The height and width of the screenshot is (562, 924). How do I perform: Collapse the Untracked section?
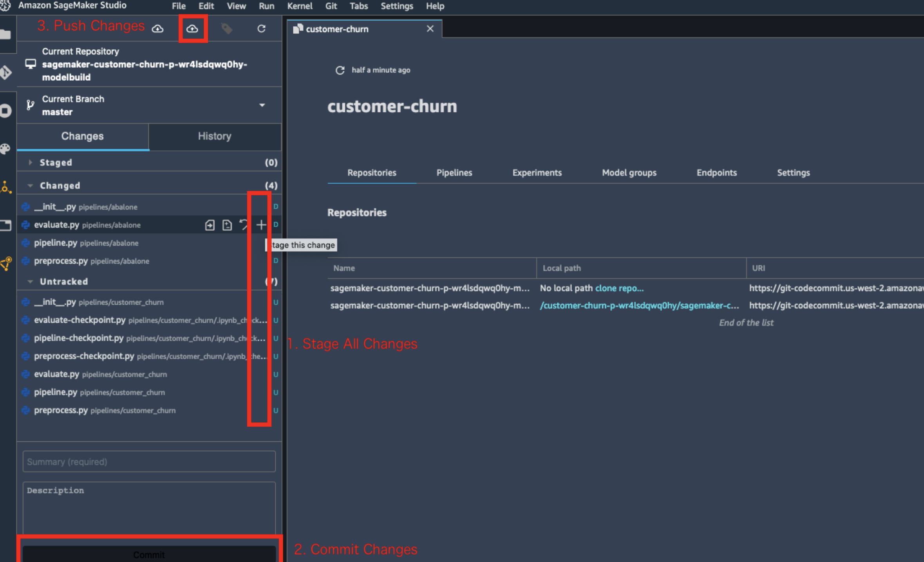30,282
